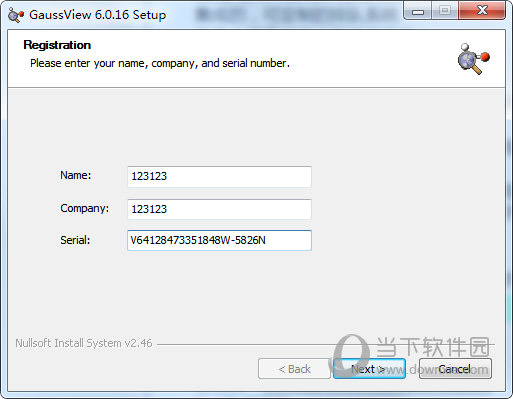
Task: Minimize the setup window
Action: pos(418,11)
